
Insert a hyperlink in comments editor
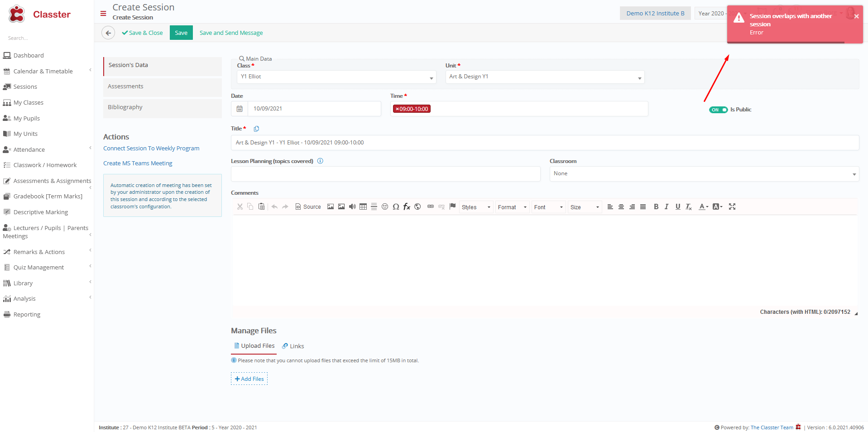(x=431, y=206)
